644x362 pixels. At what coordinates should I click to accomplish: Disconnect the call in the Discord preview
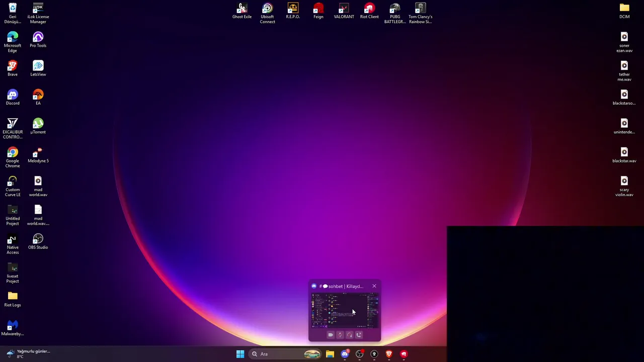point(359,335)
